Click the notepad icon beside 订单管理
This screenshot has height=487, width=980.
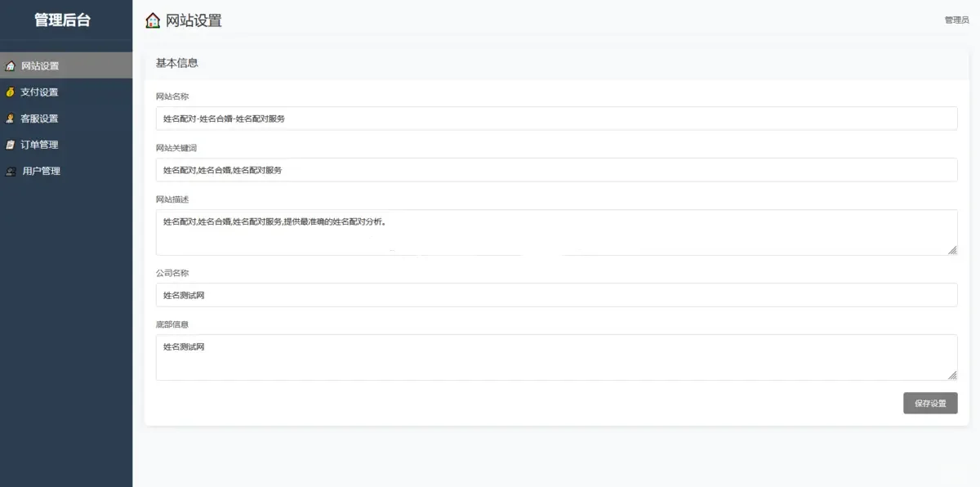point(11,145)
